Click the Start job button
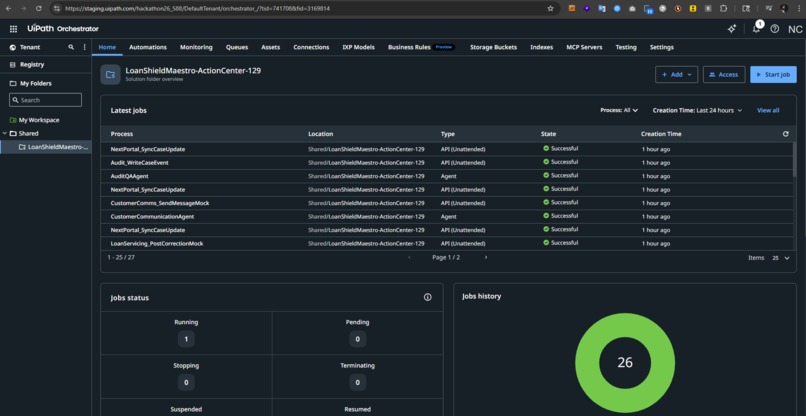806x416 pixels. [x=773, y=75]
